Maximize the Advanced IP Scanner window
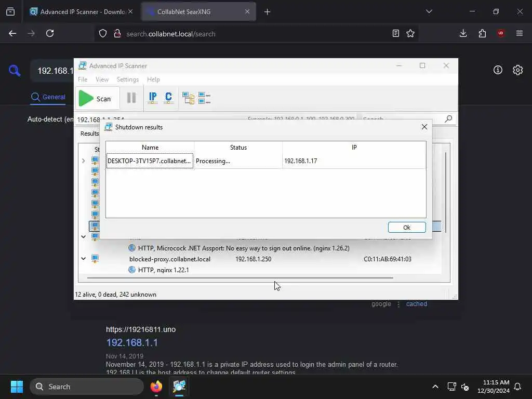The image size is (532, 399). (422, 65)
